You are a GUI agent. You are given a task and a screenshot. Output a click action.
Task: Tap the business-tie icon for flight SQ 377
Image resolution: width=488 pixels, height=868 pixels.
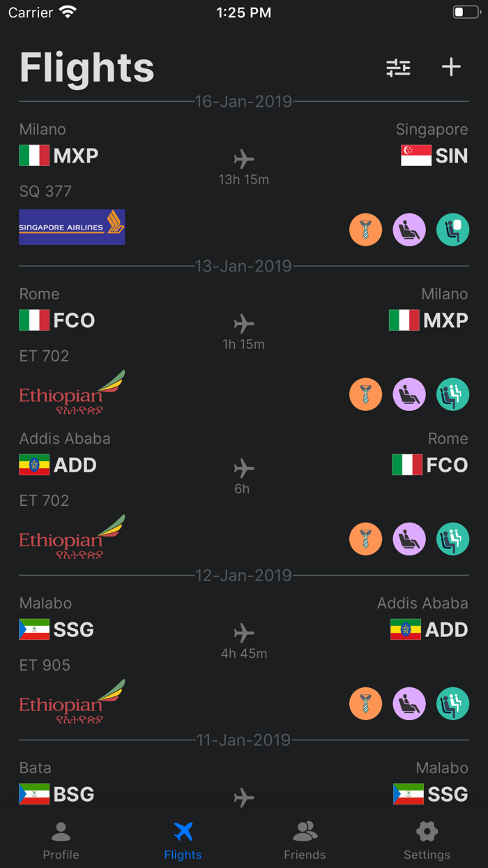(366, 229)
